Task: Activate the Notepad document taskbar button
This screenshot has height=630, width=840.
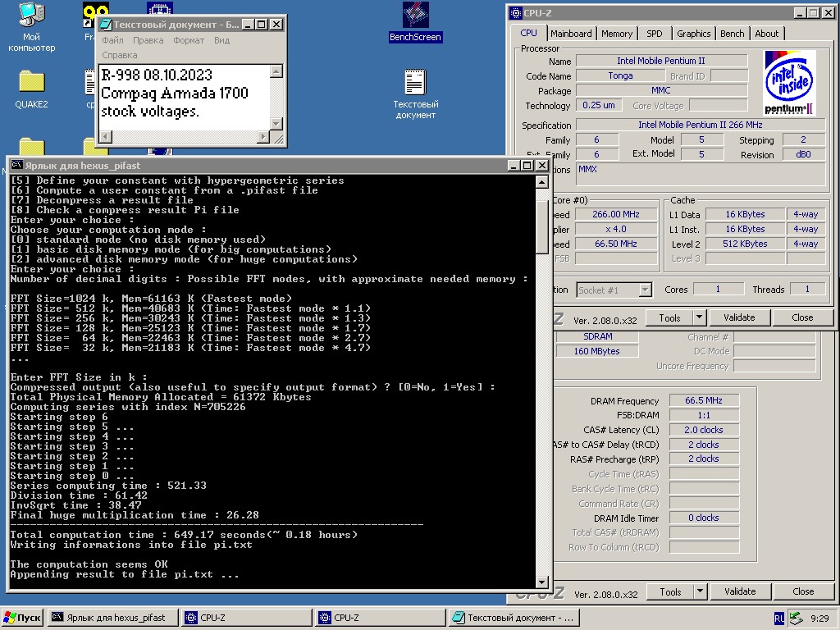Action: (514, 618)
